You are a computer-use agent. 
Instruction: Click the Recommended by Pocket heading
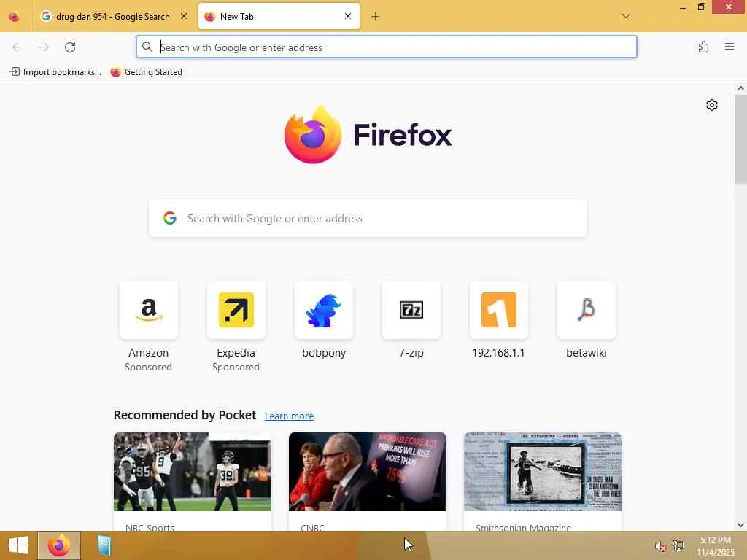pos(185,415)
